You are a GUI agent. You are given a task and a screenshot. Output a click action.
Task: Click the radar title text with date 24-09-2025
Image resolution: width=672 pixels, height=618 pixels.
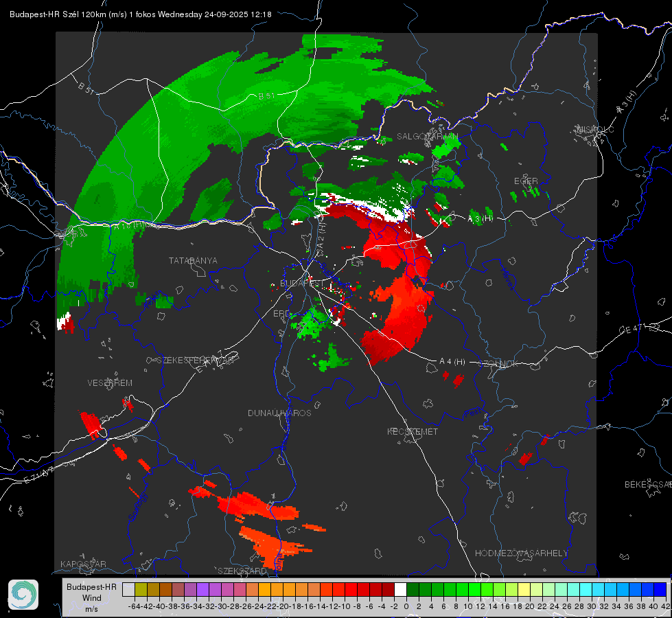tap(141, 14)
